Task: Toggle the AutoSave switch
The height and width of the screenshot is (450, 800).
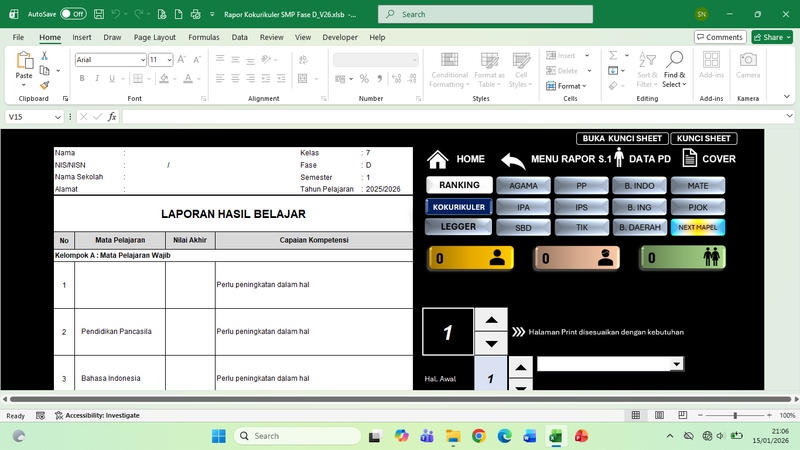Action: coord(72,15)
